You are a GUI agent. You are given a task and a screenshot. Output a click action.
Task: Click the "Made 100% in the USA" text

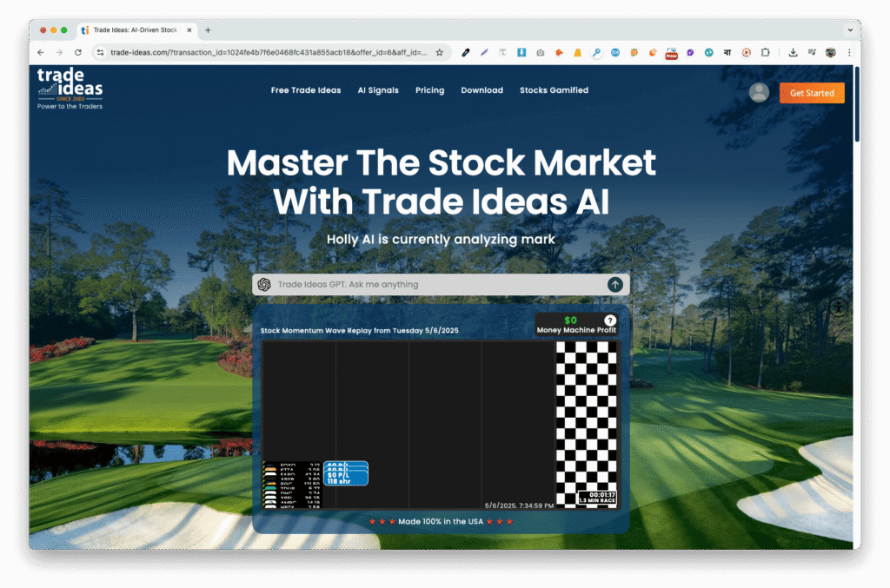click(441, 522)
